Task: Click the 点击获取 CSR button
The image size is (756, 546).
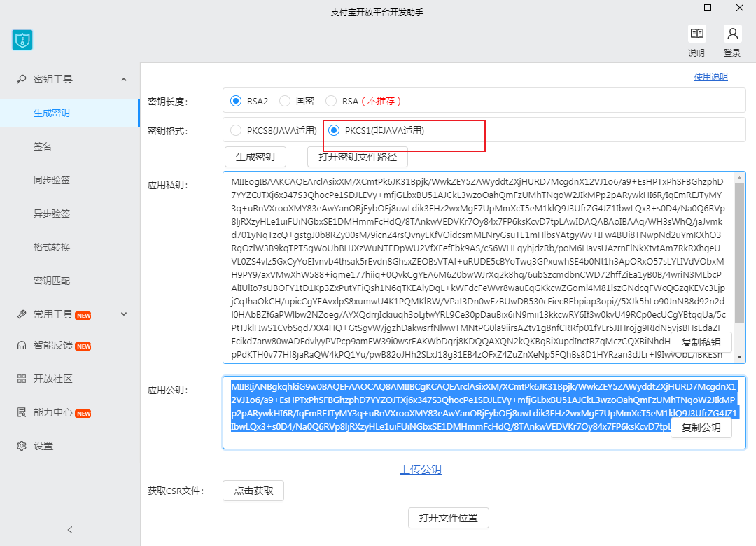Action: coord(253,491)
